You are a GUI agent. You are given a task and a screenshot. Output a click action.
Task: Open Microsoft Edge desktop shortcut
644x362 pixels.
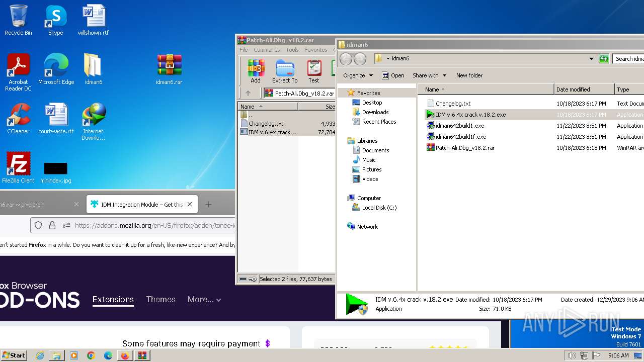tap(56, 69)
